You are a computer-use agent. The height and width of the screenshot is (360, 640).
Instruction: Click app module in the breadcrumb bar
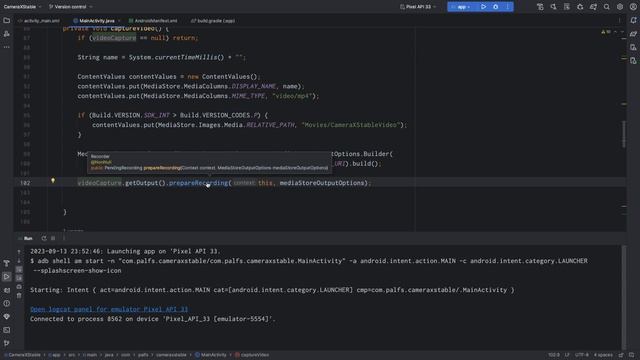pos(54,355)
